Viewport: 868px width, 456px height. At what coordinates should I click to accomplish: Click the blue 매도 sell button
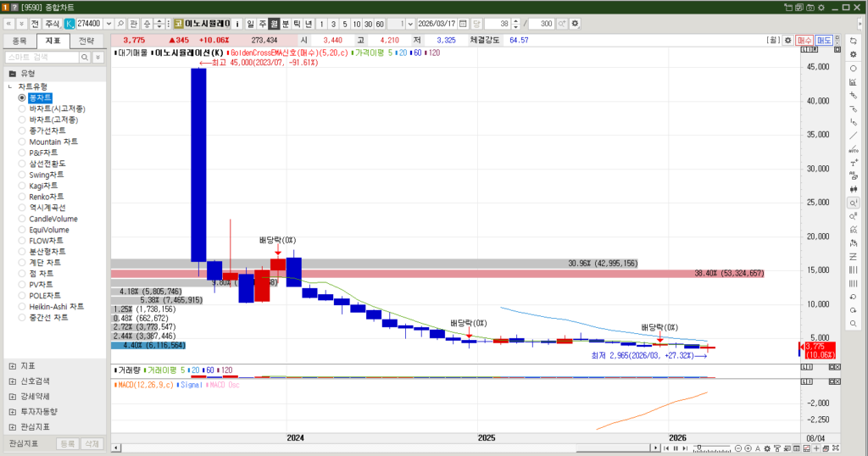point(824,40)
